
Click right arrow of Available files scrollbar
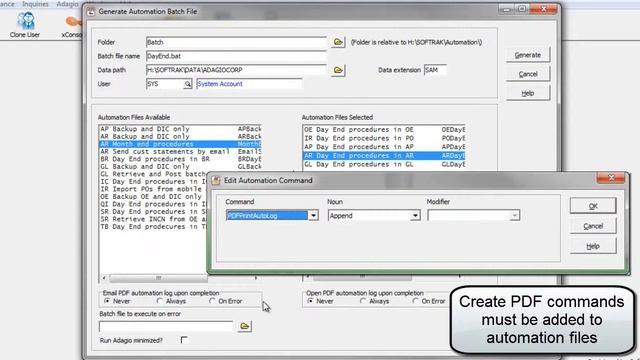tap(256, 278)
